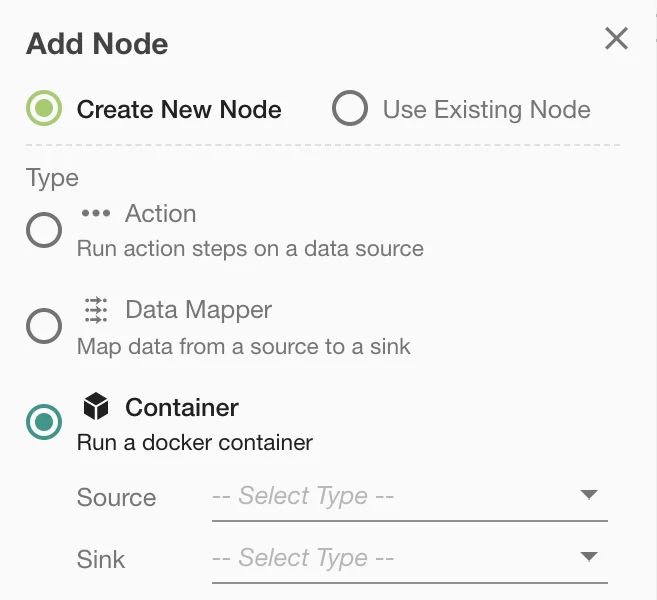Choose the Data Mapper type radio button

click(x=44, y=326)
